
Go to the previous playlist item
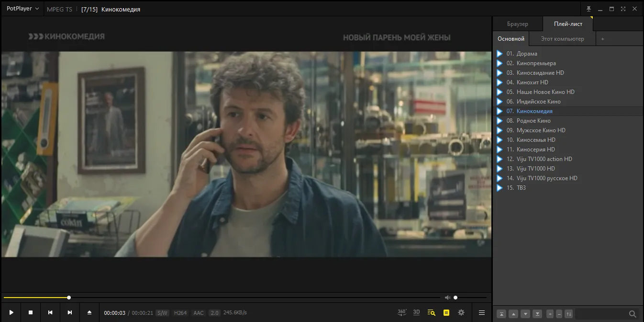point(50,312)
